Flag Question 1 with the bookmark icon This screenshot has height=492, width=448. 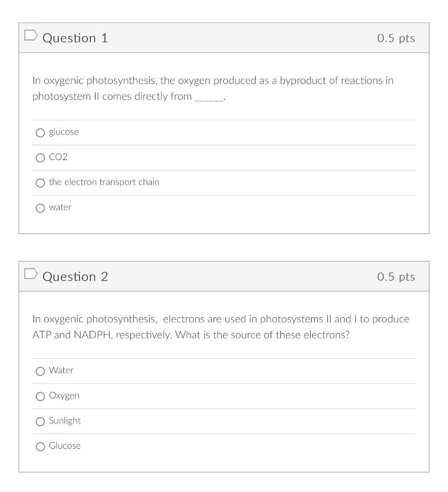click(31, 35)
